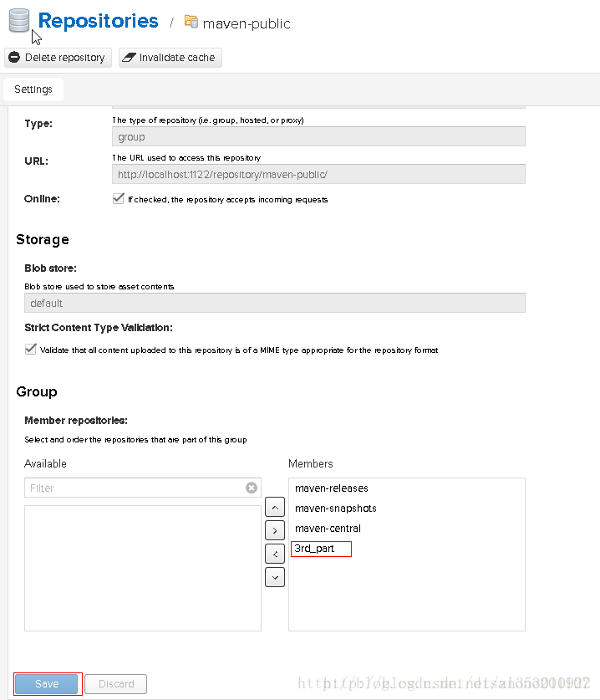Click the maven-public breadcrumb title
The image size is (600, 700).
point(247,23)
